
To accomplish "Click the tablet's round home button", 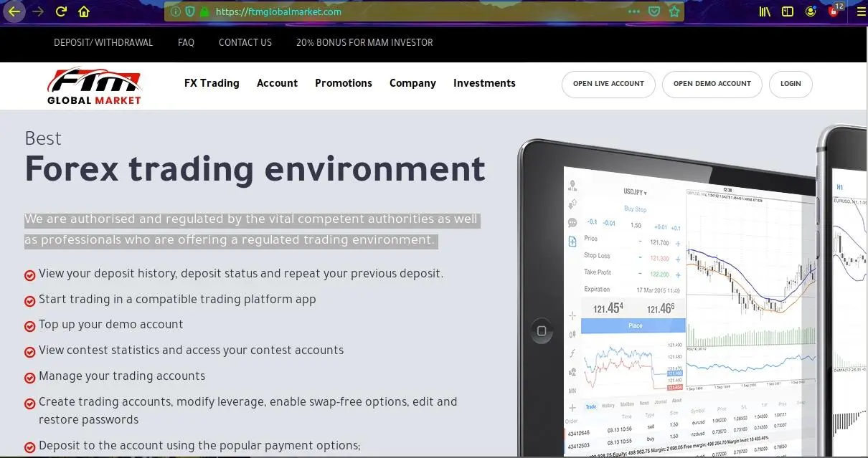I will coord(542,331).
